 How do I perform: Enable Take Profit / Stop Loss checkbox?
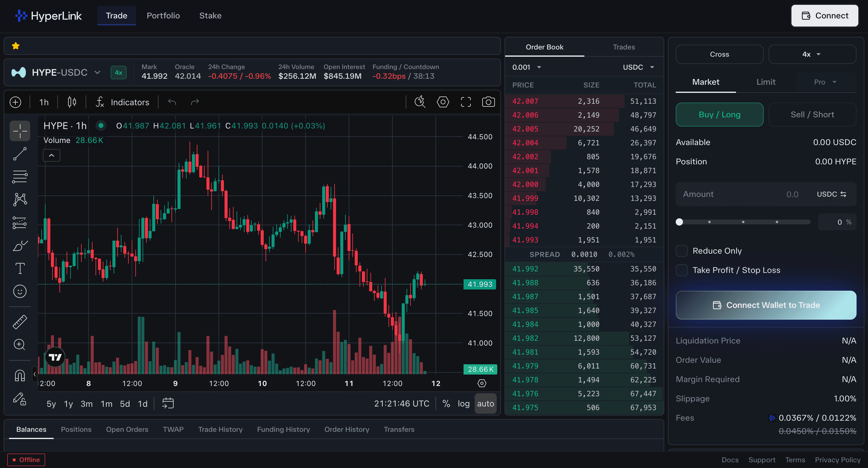682,270
